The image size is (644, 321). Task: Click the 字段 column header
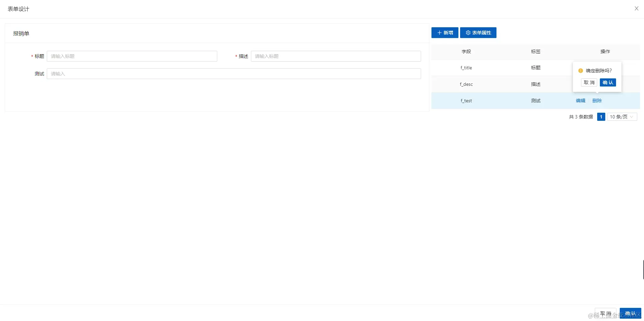click(466, 51)
